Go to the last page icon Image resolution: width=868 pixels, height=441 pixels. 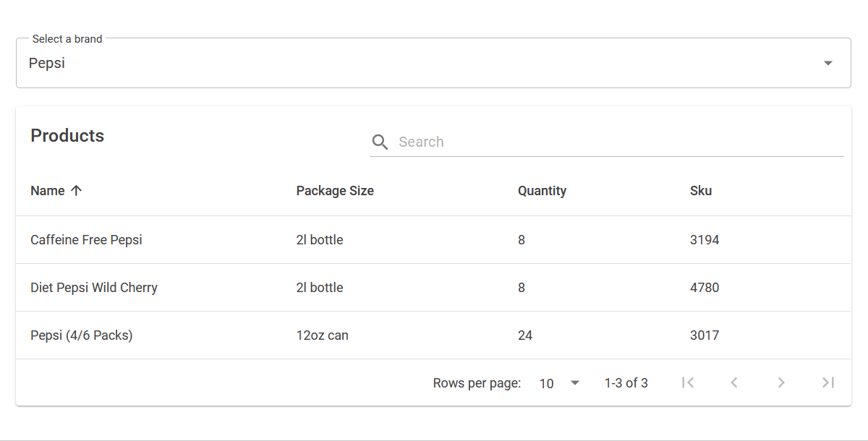[x=828, y=382]
